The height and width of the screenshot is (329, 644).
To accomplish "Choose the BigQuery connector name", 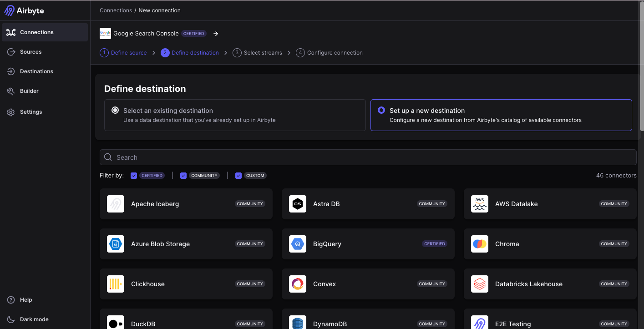I will click(327, 244).
